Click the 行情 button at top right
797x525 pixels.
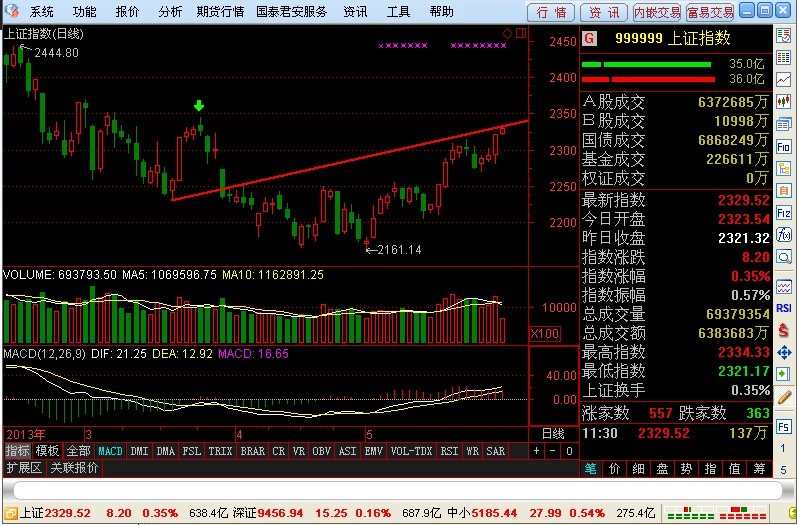551,12
